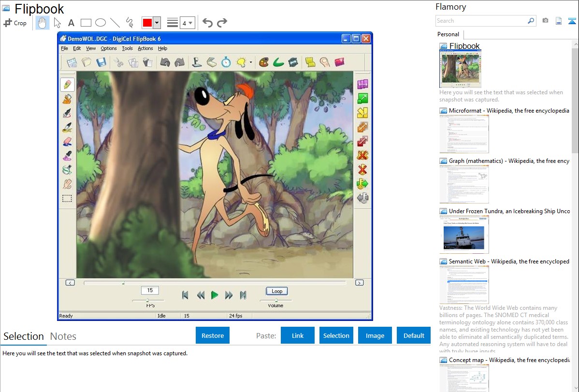Click the Default paste button
This screenshot has width=579, height=392.
414,335
